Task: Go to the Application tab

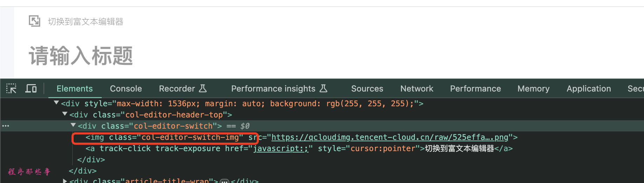Action: tap(589, 89)
